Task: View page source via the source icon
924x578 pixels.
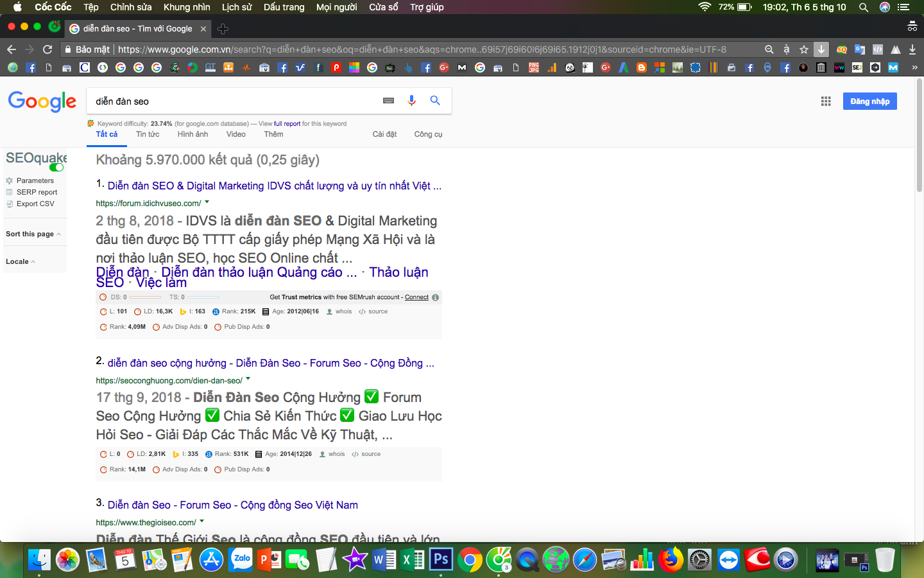Action: pos(373,311)
